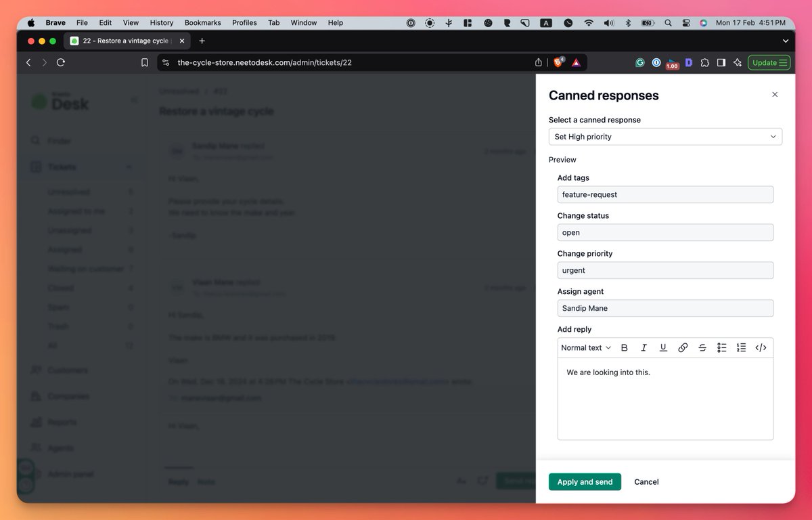Select the Restore a vintage cycle tab
Viewport: 812px width, 520px height.
(x=127, y=41)
